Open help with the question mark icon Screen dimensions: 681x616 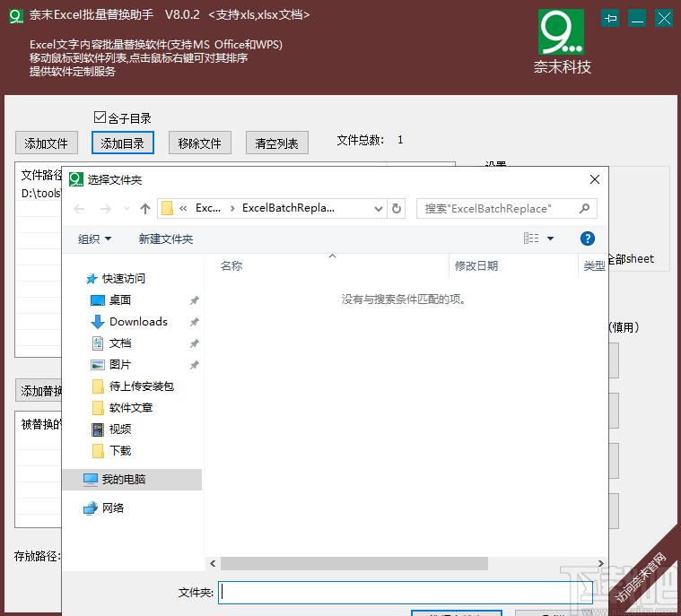(587, 239)
